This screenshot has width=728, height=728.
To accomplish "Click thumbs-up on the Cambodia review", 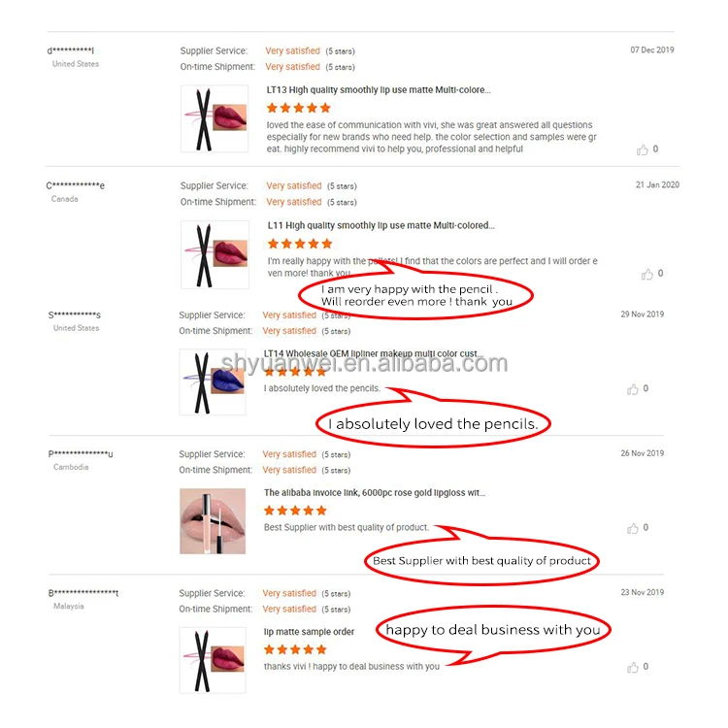I will pyautogui.click(x=632, y=528).
